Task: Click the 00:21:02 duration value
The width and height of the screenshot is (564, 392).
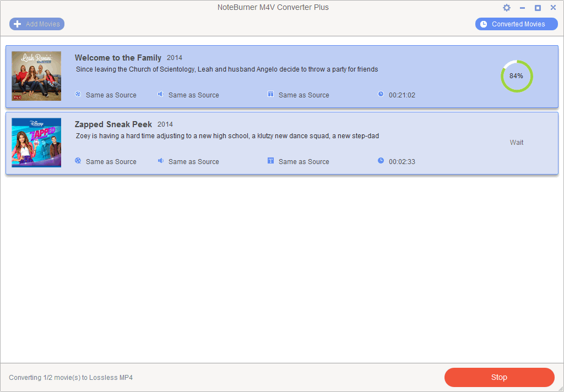Action: [402, 95]
